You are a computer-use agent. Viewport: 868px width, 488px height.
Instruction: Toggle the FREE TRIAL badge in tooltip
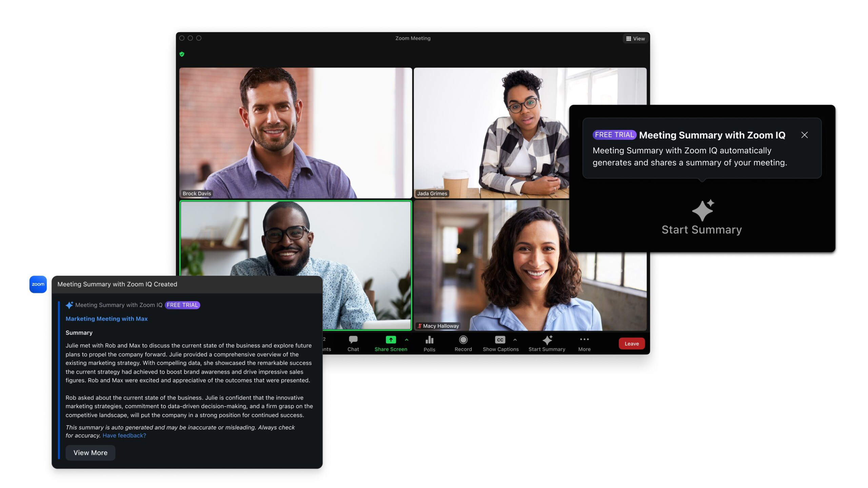[x=614, y=135]
